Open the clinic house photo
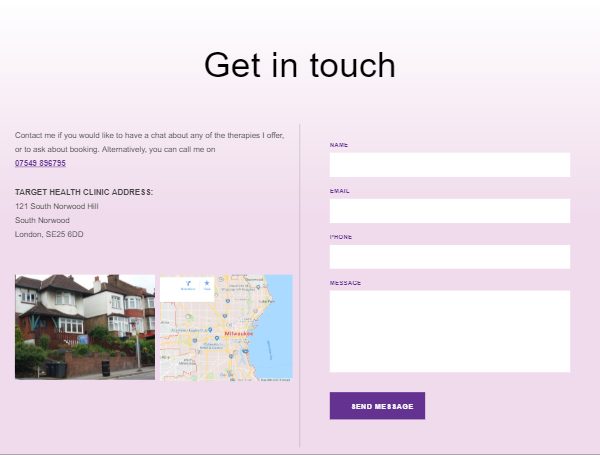The width and height of the screenshot is (600, 455). coord(85,327)
